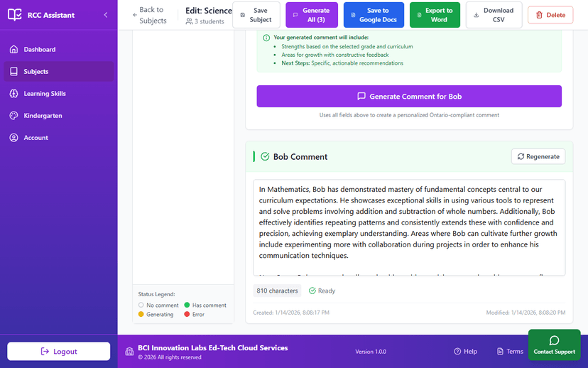Screen dimensions: 588x368
Task: Click the Subjects book icon
Action: pyautogui.click(x=14, y=71)
